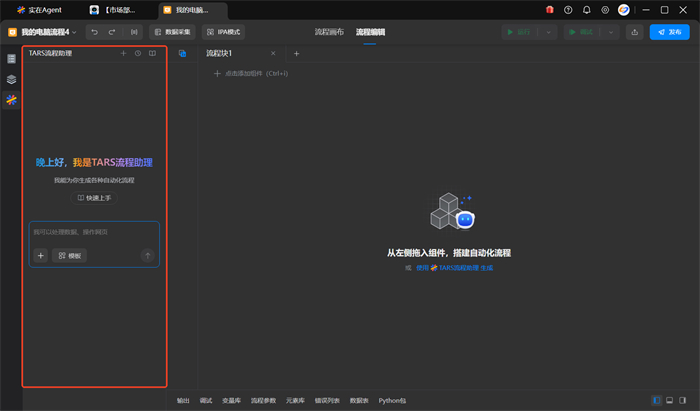Image resolution: width=700 pixels, height=411 pixels.
Task: Redo the last undone action
Action: [x=112, y=32]
